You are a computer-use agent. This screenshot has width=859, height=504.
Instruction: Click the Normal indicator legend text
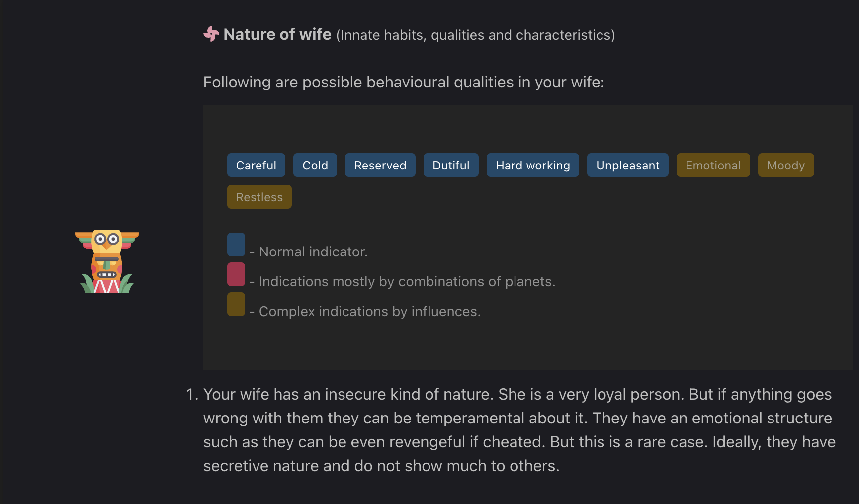pyautogui.click(x=313, y=252)
